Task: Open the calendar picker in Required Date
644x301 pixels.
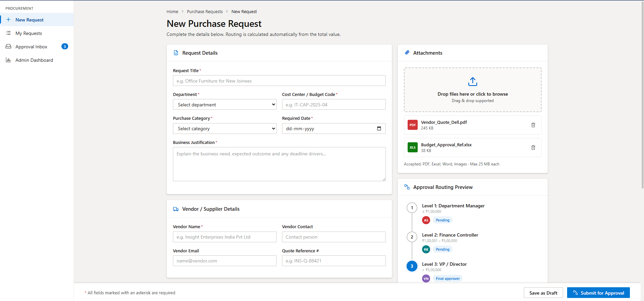Action: 379,129
